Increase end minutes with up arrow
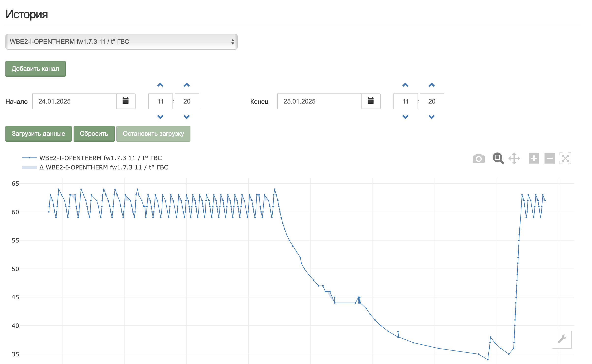 (x=432, y=85)
